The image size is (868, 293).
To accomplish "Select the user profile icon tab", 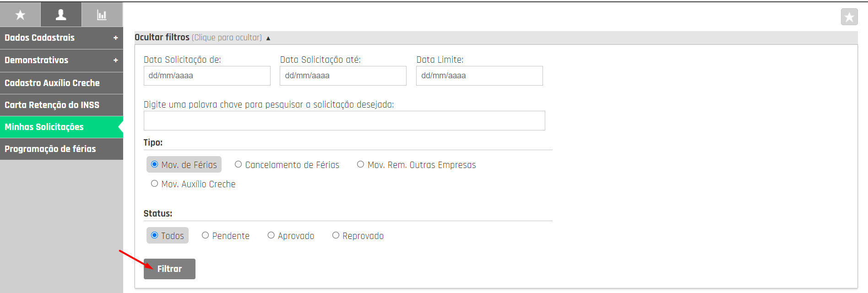I will [x=61, y=15].
